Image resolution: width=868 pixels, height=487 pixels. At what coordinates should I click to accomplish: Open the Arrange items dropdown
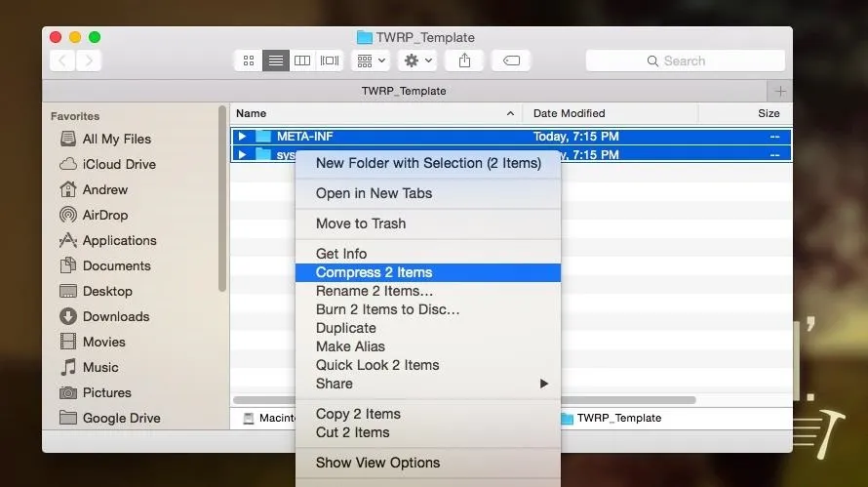[371, 61]
